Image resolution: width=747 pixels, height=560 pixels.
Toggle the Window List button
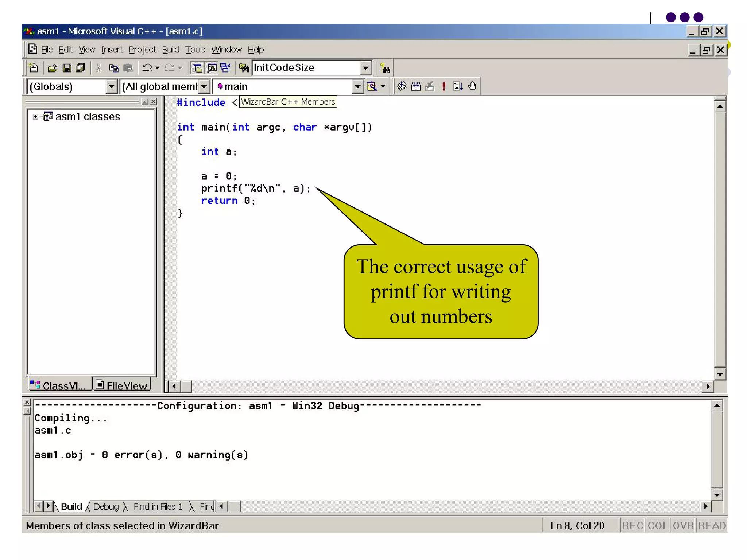(225, 68)
